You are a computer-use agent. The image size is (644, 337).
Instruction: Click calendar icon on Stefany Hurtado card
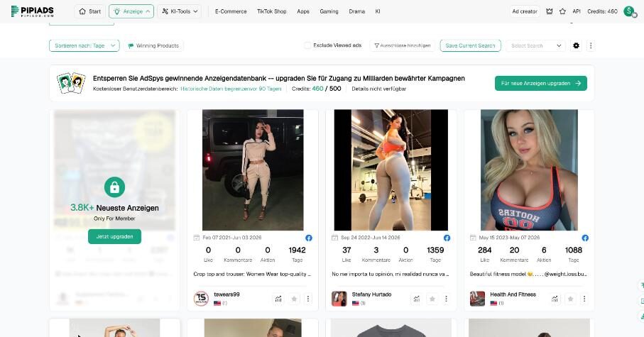coord(334,238)
